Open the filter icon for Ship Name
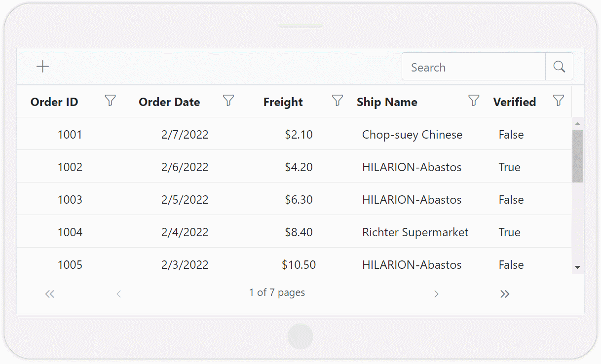 click(473, 100)
